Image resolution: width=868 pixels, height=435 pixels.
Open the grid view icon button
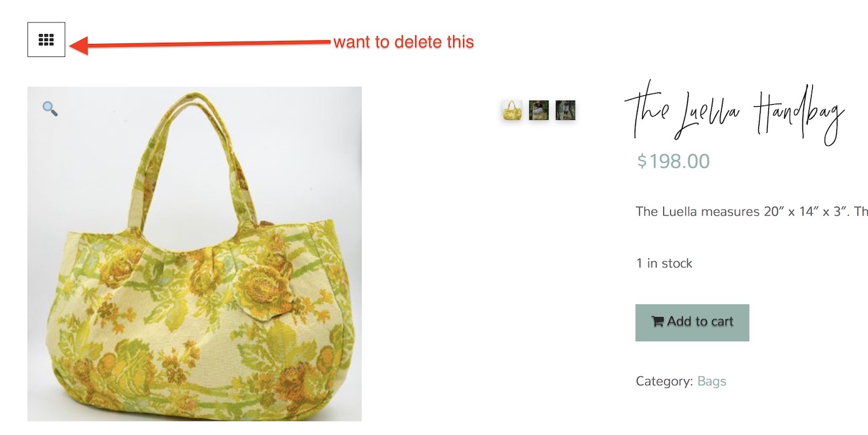(46, 40)
